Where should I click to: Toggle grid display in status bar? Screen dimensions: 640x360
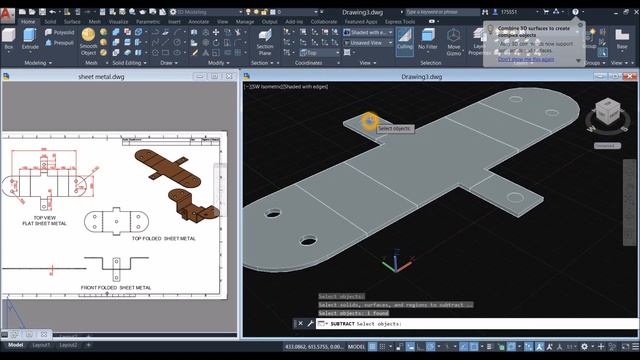pyautogui.click(x=372, y=347)
